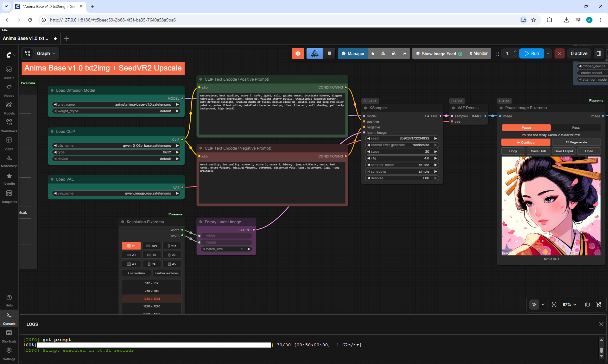Open the Settings gear in sidebar
This screenshot has width=608, height=364.
coord(9,354)
